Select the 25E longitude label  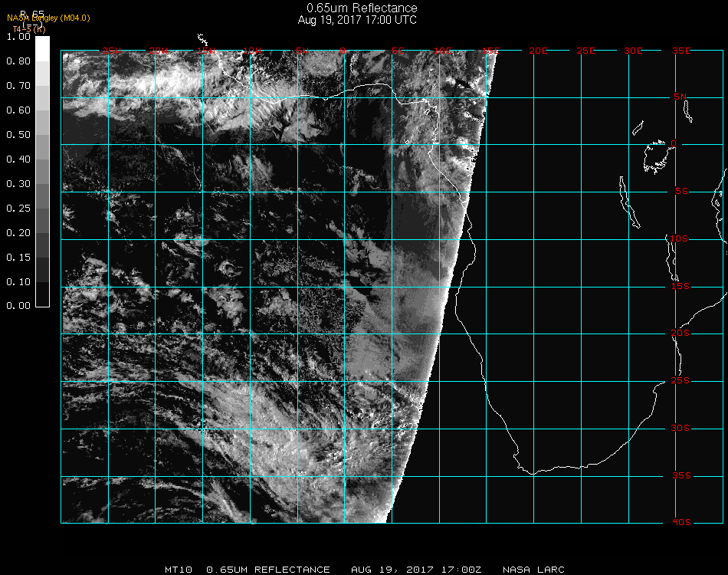click(585, 51)
